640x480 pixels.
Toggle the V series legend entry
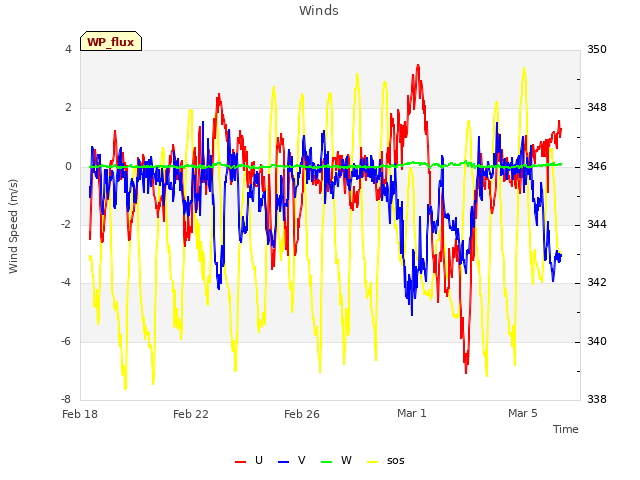tap(291, 460)
